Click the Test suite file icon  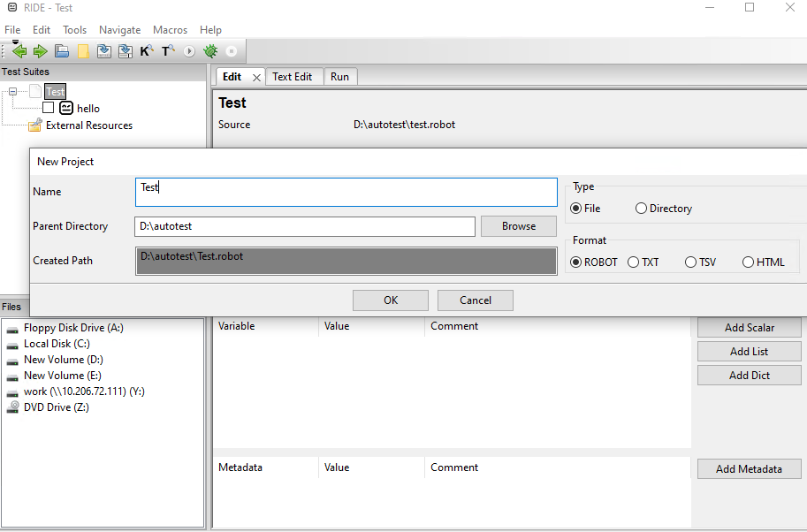tap(35, 91)
